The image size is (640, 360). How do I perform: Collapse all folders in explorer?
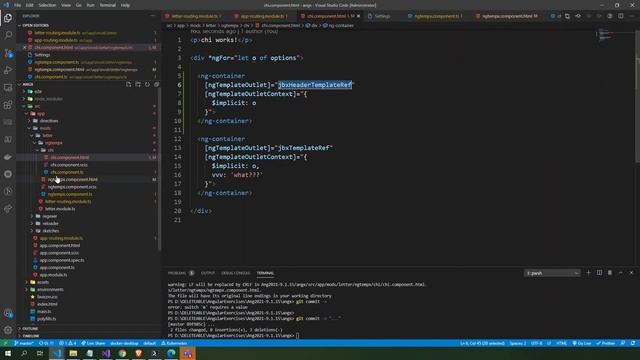coord(156,84)
